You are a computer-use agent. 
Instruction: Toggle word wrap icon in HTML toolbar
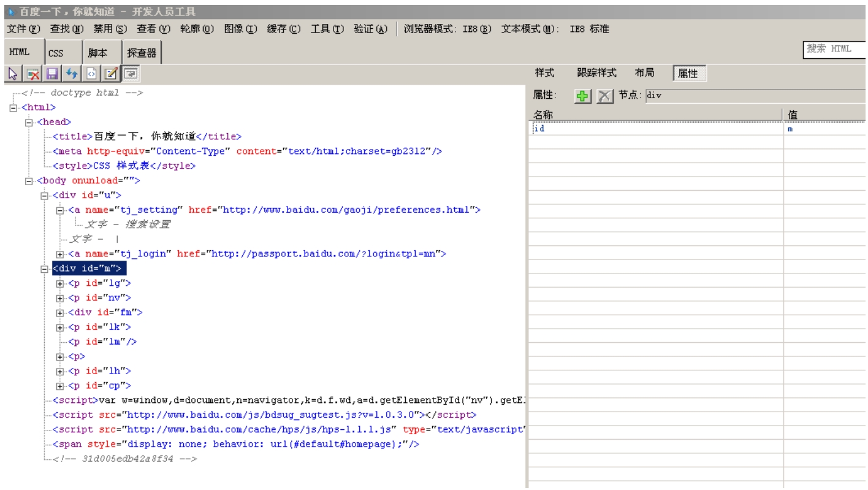(x=131, y=74)
